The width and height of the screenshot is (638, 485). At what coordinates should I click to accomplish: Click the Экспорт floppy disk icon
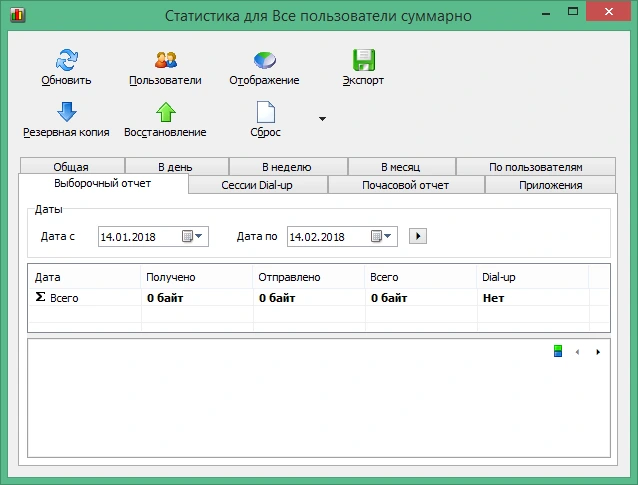363,60
